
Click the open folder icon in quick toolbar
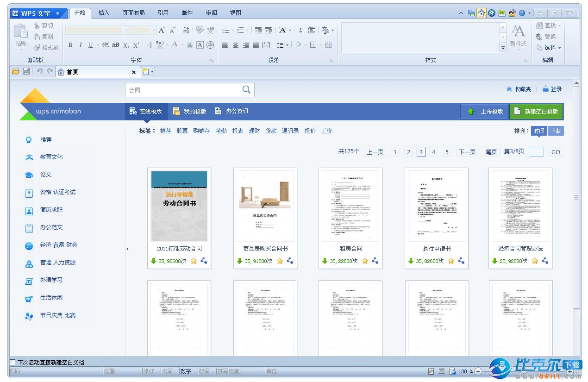click(16, 72)
